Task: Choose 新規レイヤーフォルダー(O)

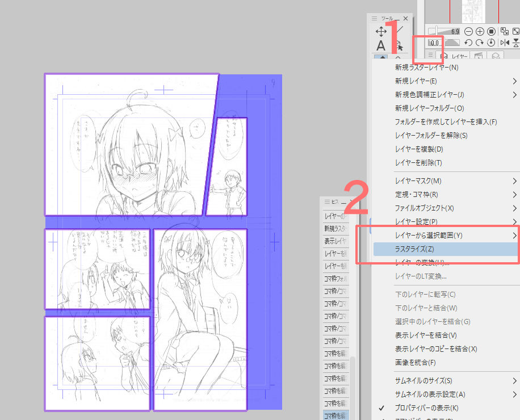Action: click(430, 108)
